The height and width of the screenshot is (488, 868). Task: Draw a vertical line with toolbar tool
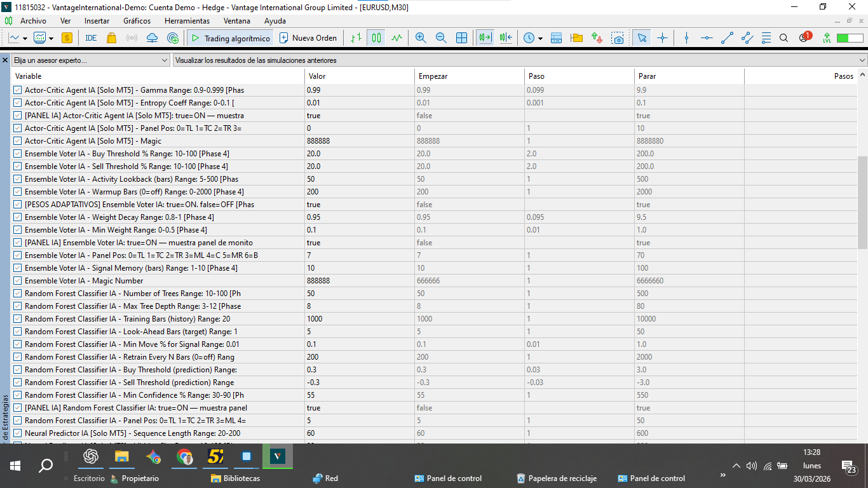pyautogui.click(x=686, y=38)
